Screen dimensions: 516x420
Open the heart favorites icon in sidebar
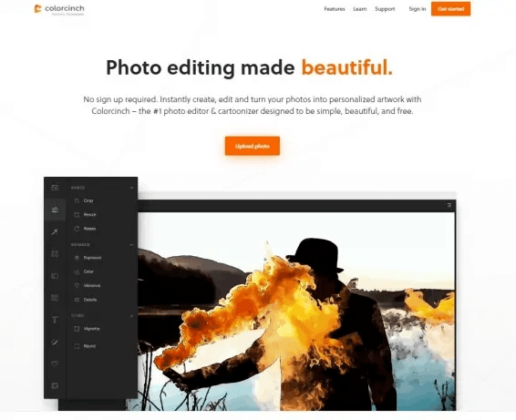(55, 364)
